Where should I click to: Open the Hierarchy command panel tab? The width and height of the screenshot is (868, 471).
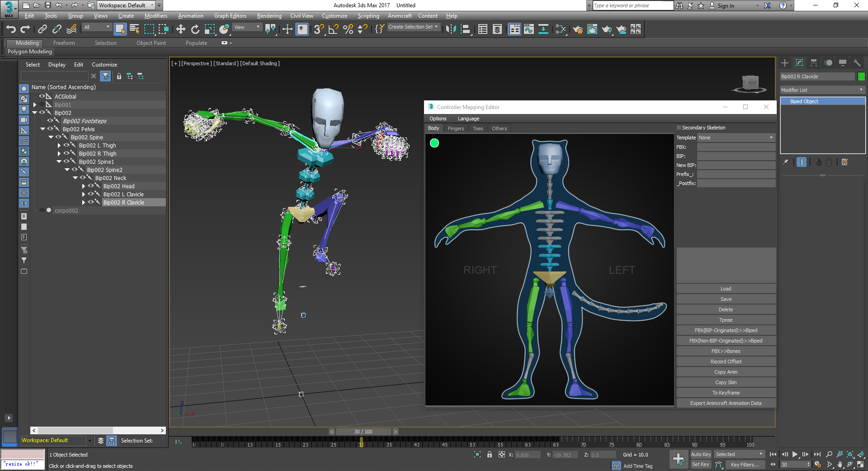point(814,63)
